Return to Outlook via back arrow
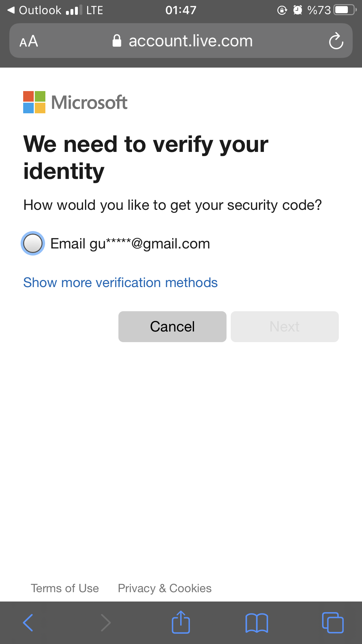This screenshot has height=644, width=362. coord(34,10)
